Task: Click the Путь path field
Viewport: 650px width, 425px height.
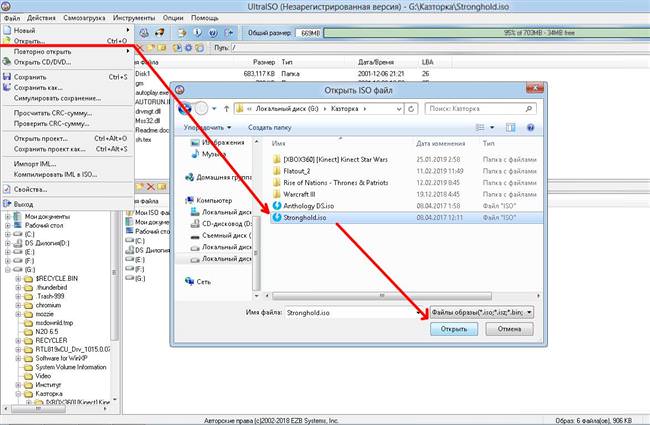Action: [439, 48]
